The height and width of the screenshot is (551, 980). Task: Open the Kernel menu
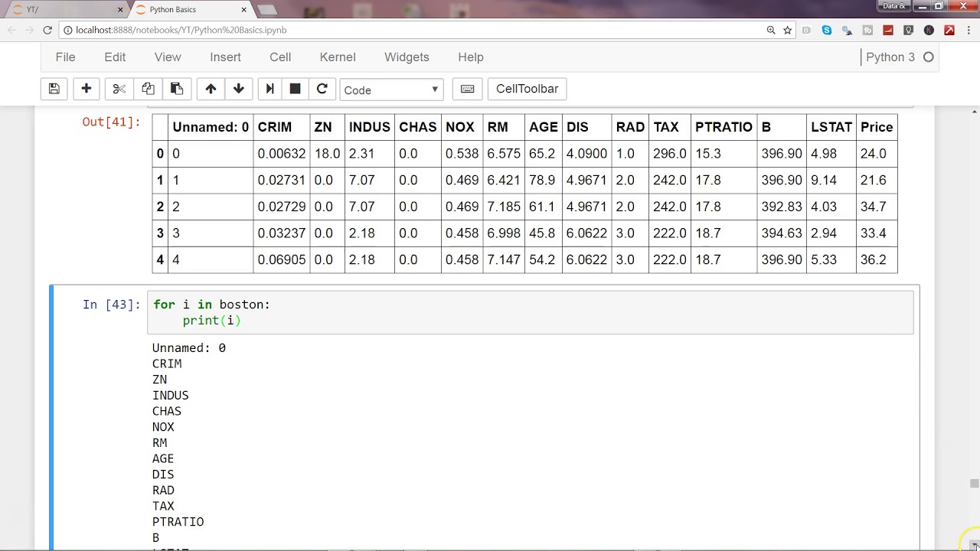click(x=338, y=57)
